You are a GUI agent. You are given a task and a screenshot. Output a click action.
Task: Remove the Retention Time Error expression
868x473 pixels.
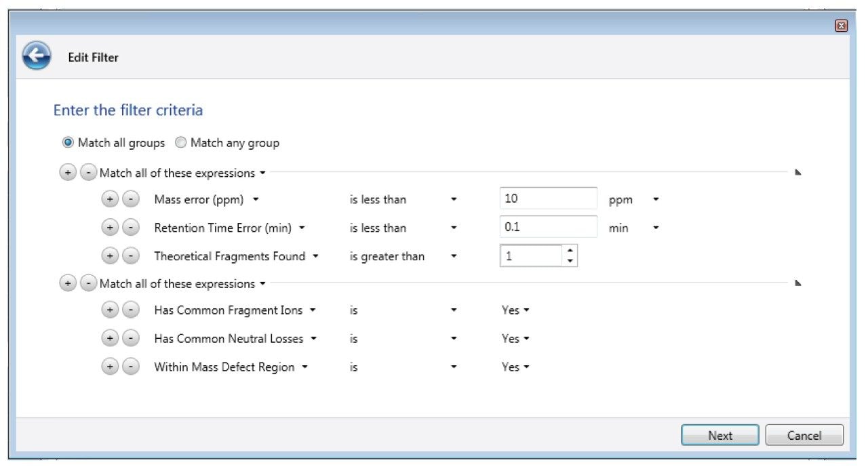click(x=130, y=228)
